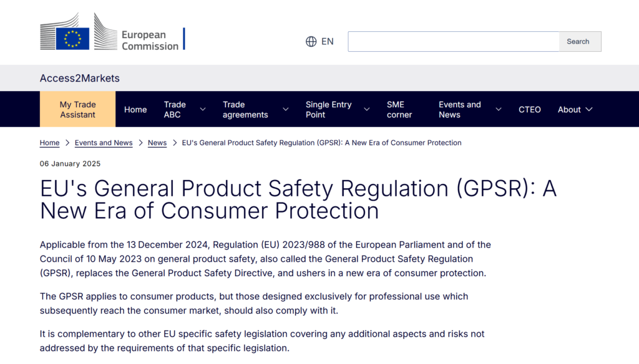
Task: Click the European Commission logo
Action: (112, 32)
